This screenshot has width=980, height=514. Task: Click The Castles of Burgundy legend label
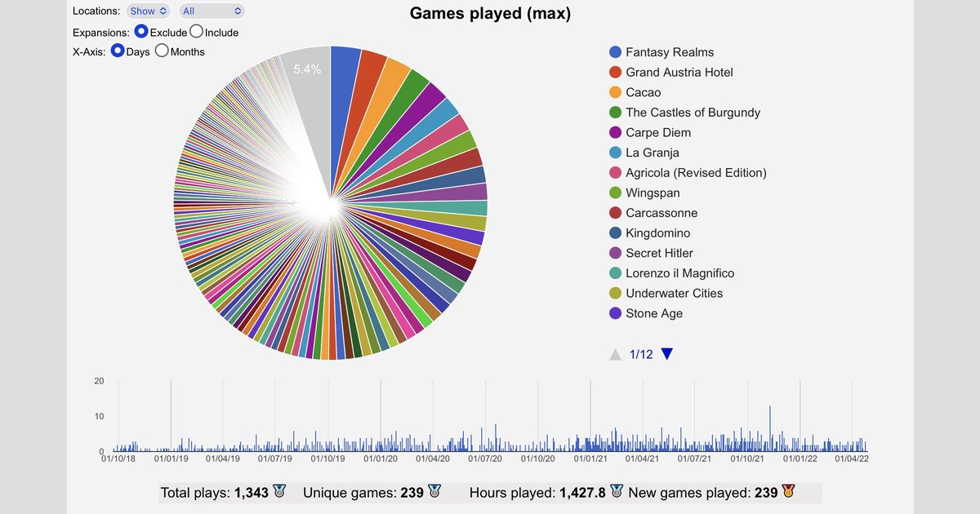(x=693, y=113)
